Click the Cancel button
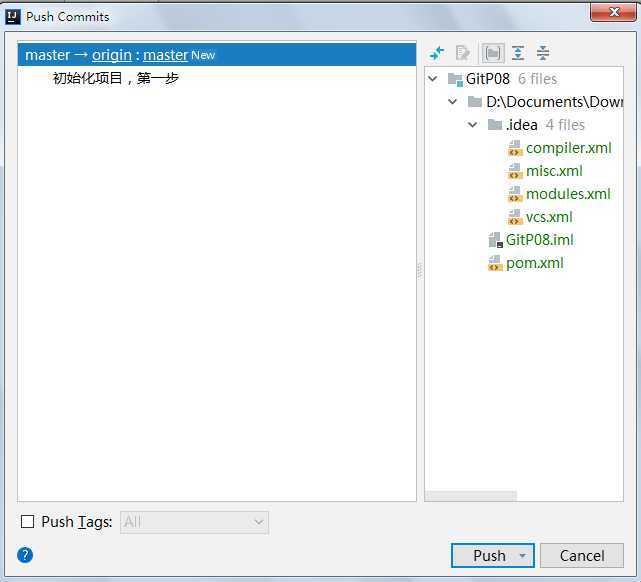Image resolution: width=641 pixels, height=582 pixels. point(582,555)
